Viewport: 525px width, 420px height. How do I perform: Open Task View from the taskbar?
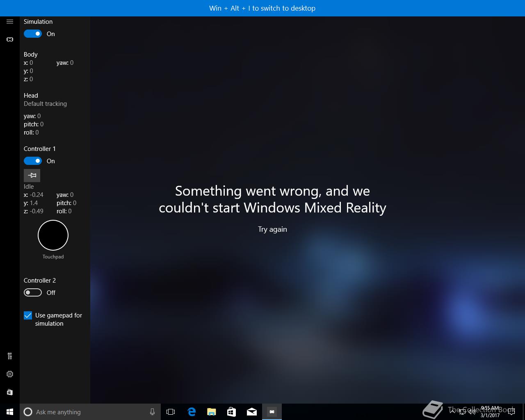click(x=171, y=412)
